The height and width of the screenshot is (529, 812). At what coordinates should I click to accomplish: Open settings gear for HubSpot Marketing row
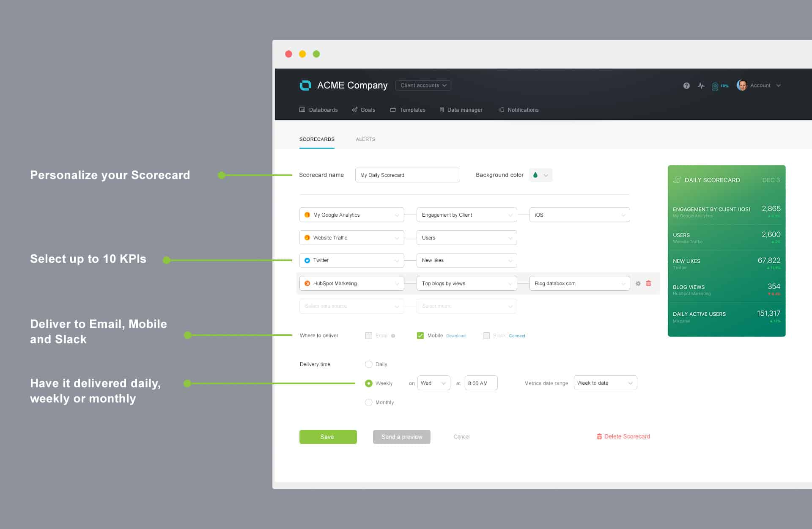click(638, 284)
